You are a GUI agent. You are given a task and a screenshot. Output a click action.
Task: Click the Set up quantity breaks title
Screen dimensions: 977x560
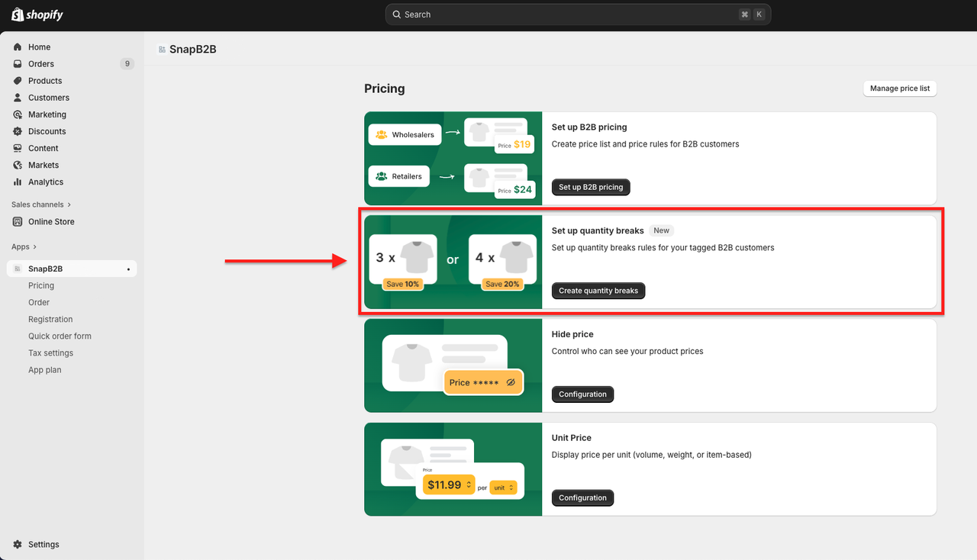click(x=598, y=230)
